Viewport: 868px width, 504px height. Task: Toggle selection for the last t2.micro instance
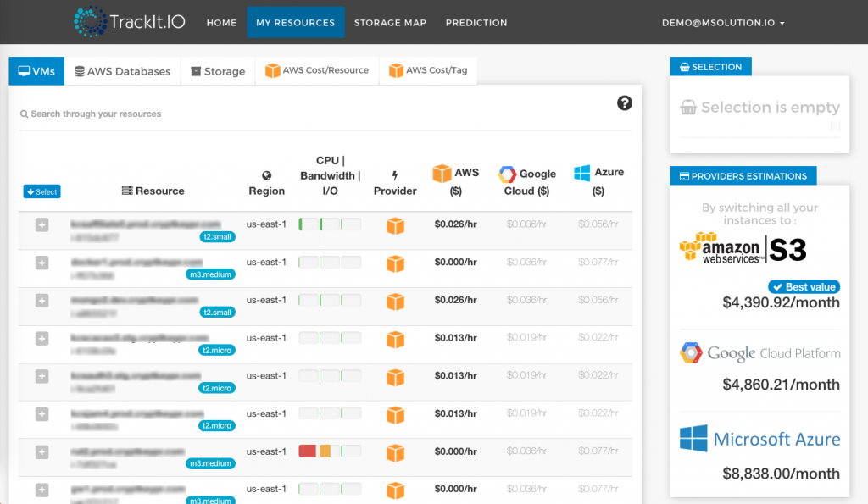(42, 415)
